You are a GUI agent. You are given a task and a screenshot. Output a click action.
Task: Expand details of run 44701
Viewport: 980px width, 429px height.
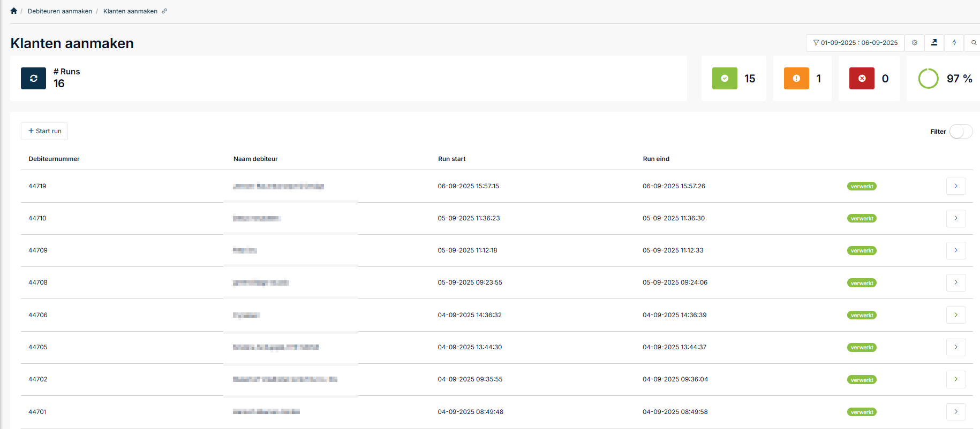(956, 412)
